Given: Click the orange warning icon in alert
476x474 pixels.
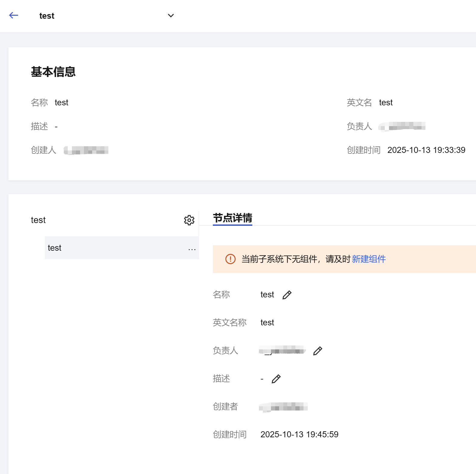Looking at the screenshot, I should 230,259.
